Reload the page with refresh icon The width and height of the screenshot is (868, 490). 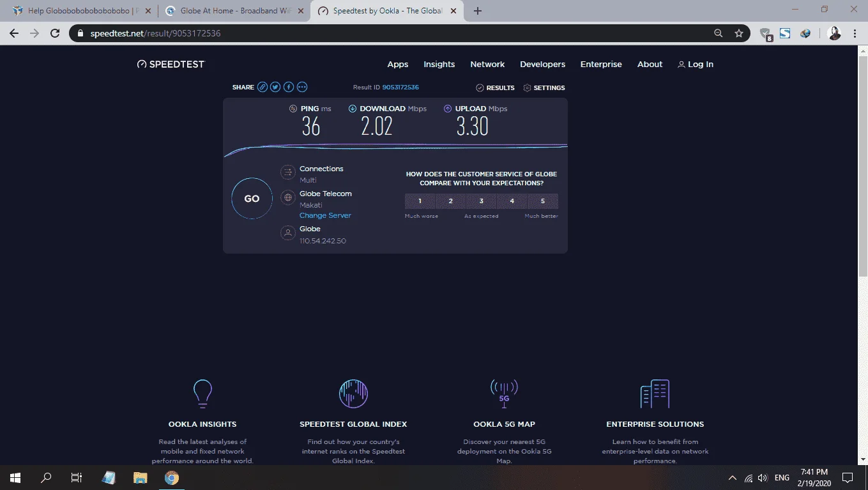click(55, 33)
